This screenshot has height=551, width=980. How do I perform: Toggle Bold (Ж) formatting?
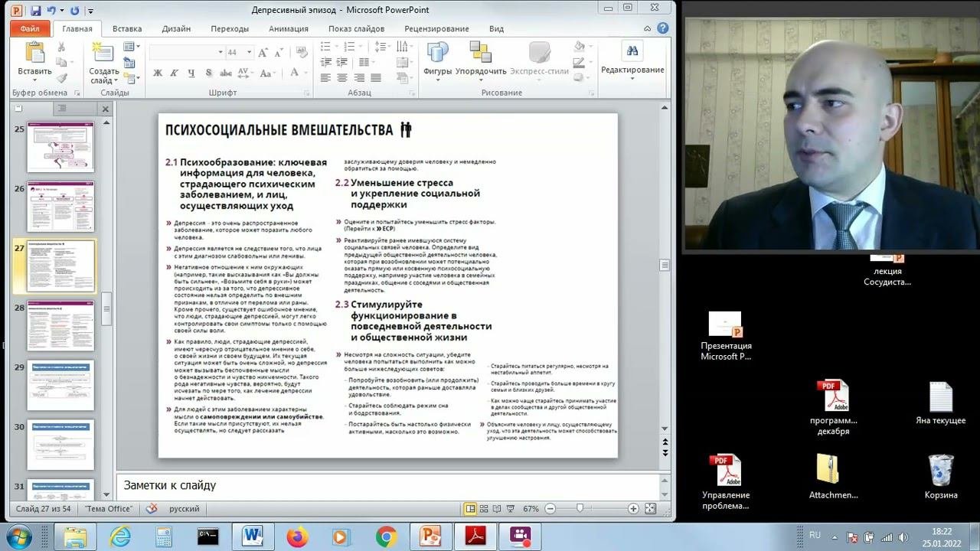click(158, 73)
